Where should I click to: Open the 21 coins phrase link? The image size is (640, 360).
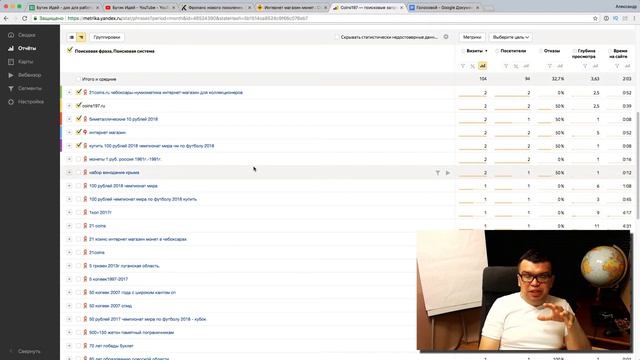(97, 226)
